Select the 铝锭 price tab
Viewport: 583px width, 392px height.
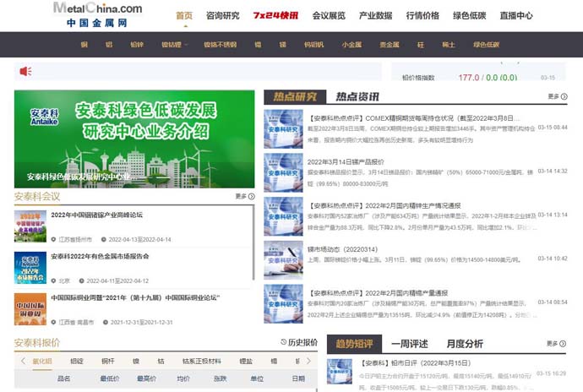(x=77, y=361)
